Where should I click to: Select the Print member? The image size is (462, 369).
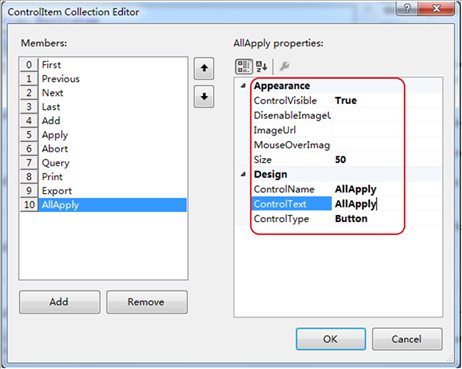click(x=103, y=177)
